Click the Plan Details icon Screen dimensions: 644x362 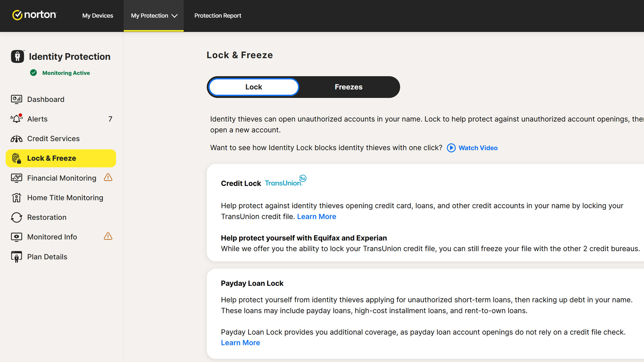(16, 257)
